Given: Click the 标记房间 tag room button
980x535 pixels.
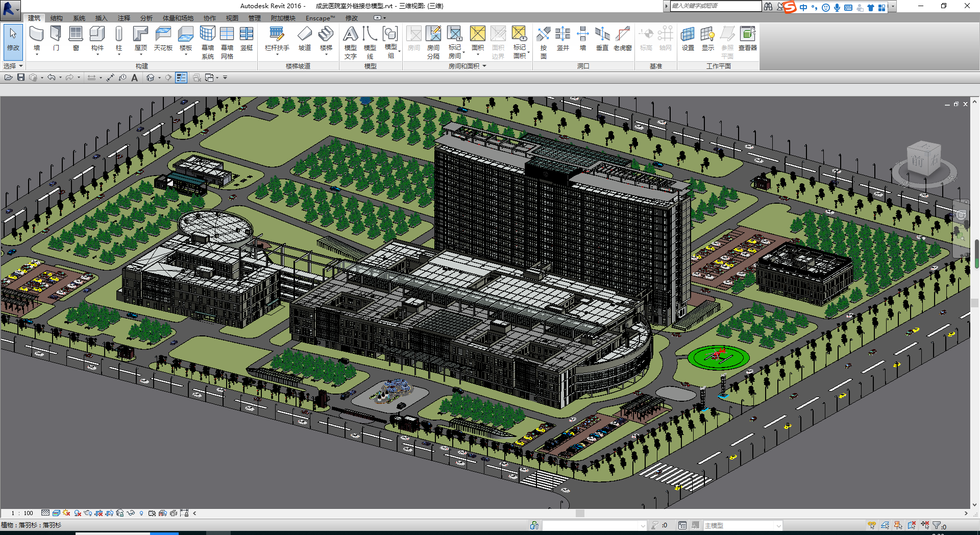Looking at the screenshot, I should click(455, 42).
